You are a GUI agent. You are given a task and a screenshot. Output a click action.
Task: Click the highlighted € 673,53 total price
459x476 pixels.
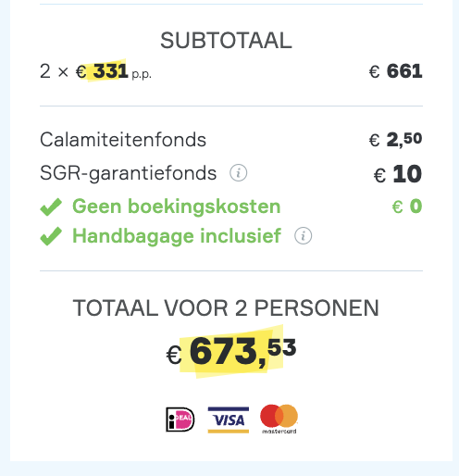click(231, 352)
